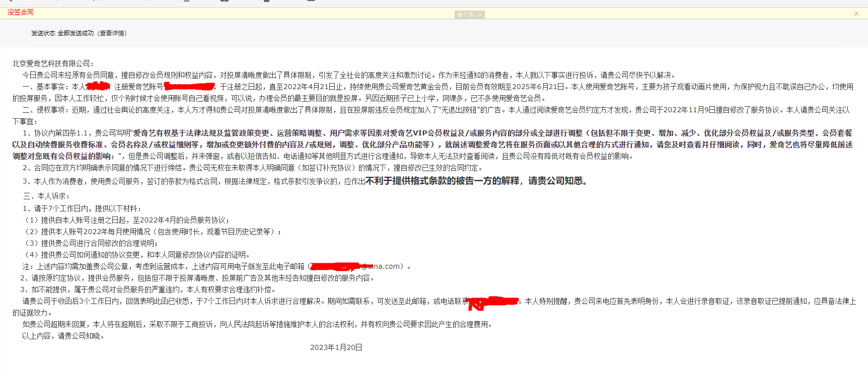Click the line starting 2、合同应在双方均明确表示同意
The width and height of the screenshot is (868, 373).
coord(253,168)
